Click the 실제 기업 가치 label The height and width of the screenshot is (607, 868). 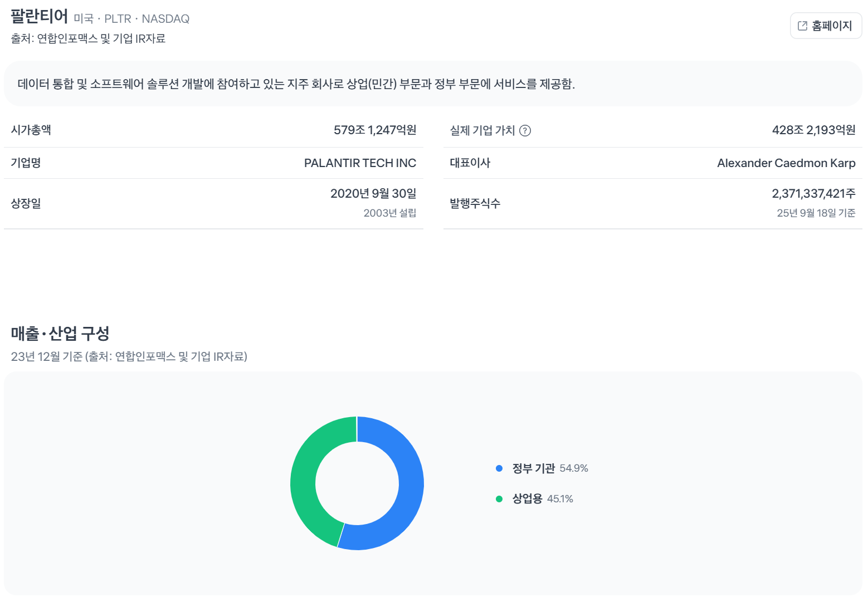pos(482,130)
